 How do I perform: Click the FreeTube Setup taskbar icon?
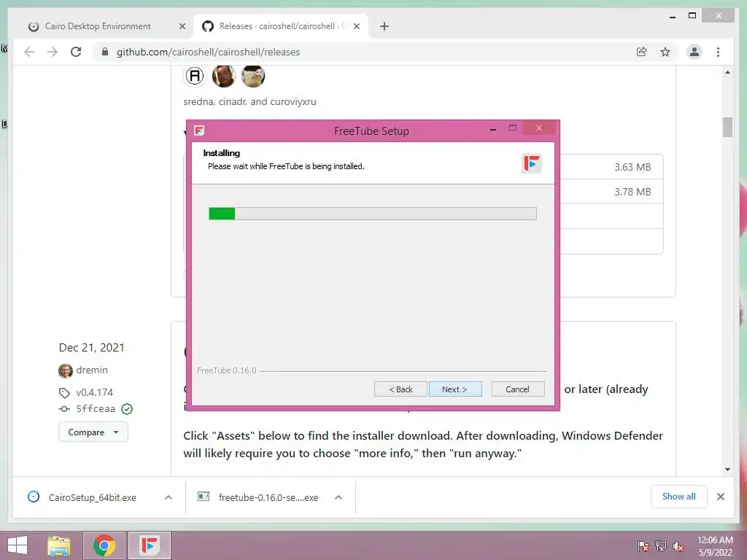pos(149,545)
